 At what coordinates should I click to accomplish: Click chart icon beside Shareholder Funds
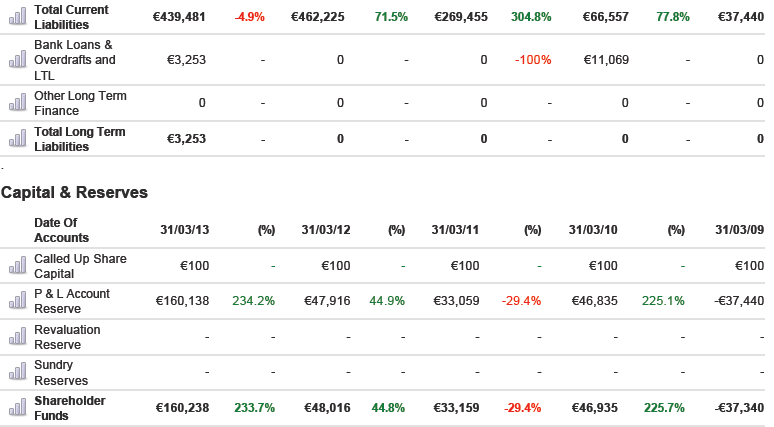17,408
